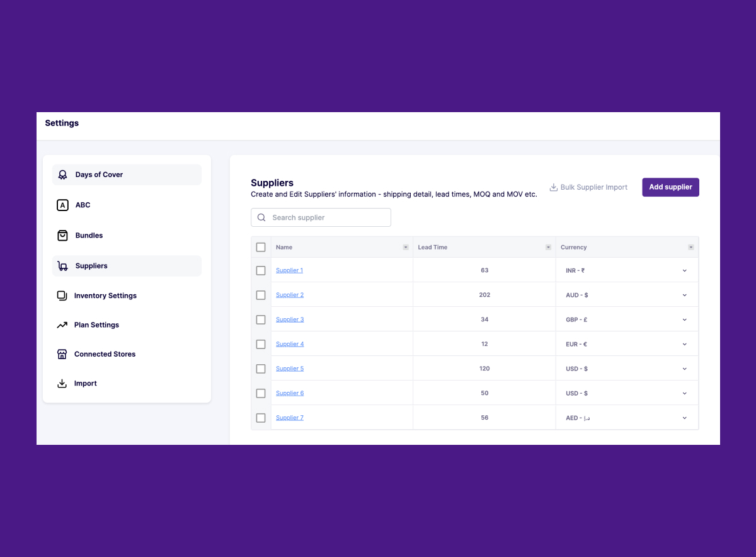Viewport: 756px width, 557px height.
Task: Click lead time value 50
Action: tap(484, 393)
